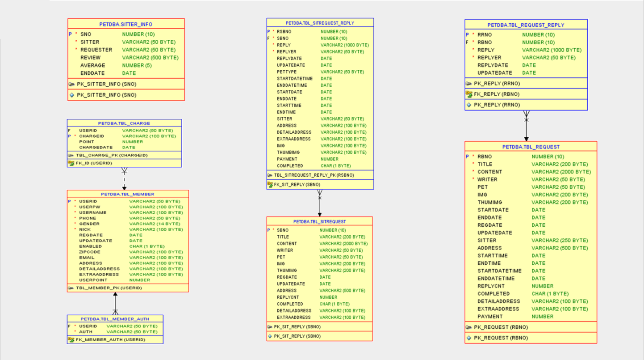644x360 pixels.
Task: Click the red asterisk next to the TITLE column
Action: (x=473, y=164)
